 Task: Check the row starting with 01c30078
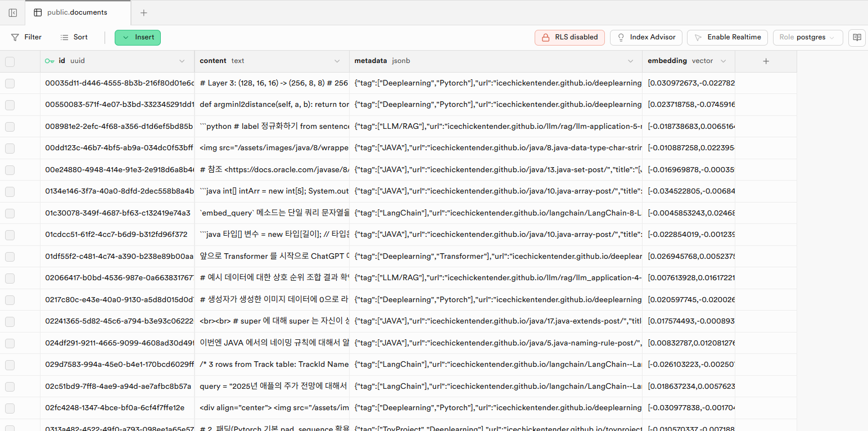click(10, 213)
